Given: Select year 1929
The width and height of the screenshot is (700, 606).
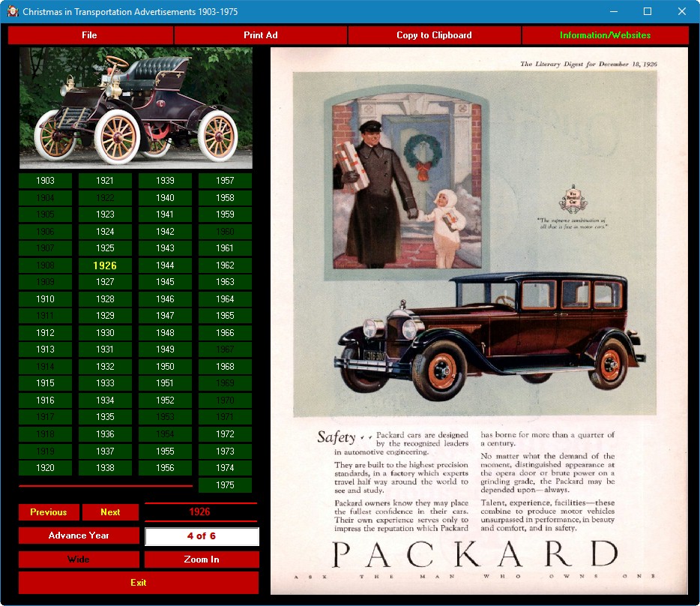Looking at the screenshot, I should [x=105, y=316].
